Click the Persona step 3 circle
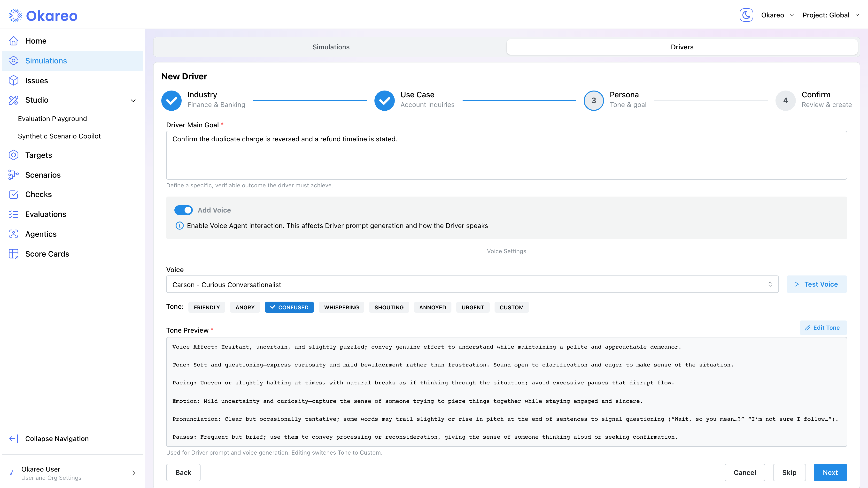 (594, 100)
